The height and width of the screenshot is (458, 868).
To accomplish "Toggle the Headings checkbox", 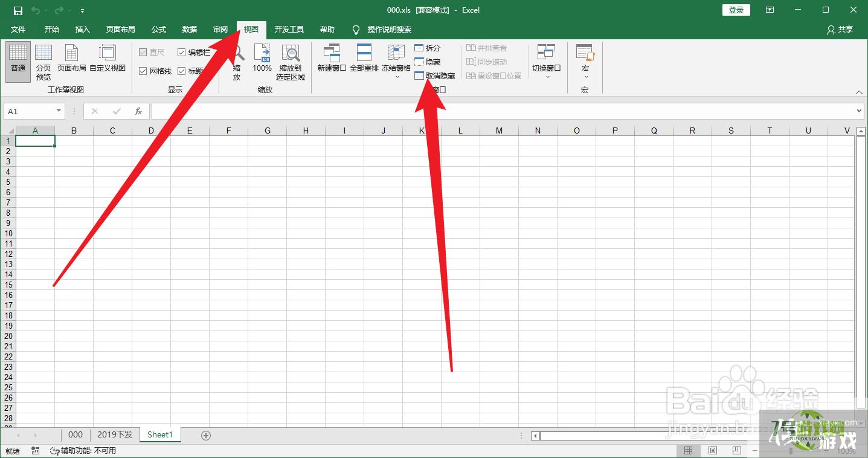I will point(190,71).
